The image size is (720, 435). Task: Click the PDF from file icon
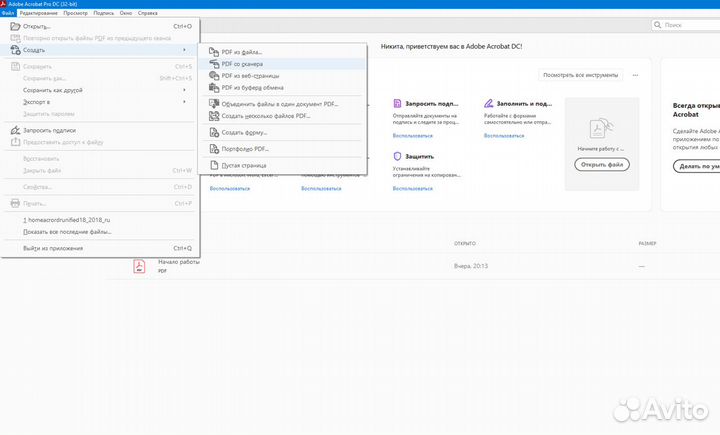click(212, 51)
